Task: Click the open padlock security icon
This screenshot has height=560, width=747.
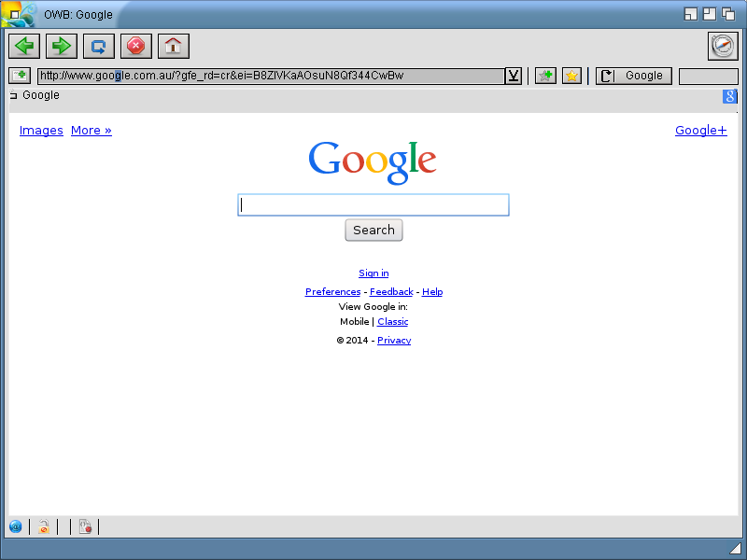Action: pyautogui.click(x=44, y=526)
